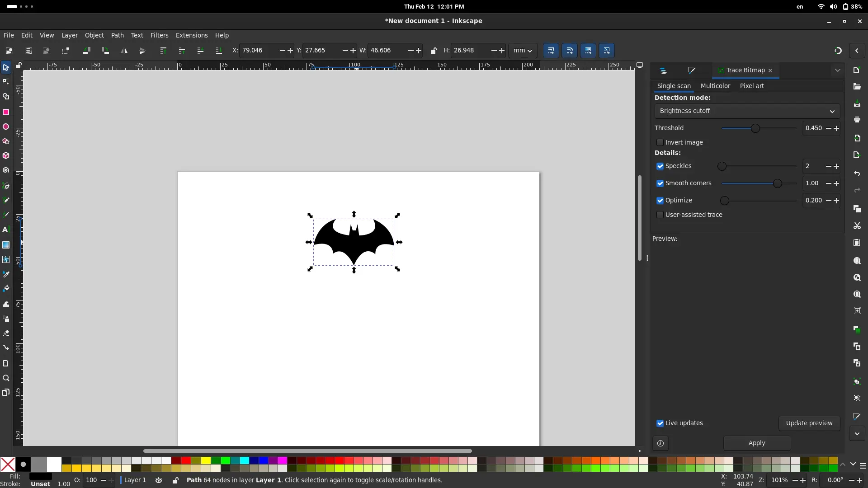
Task: Uncheck the Optimize checkbox
Action: [x=660, y=201]
